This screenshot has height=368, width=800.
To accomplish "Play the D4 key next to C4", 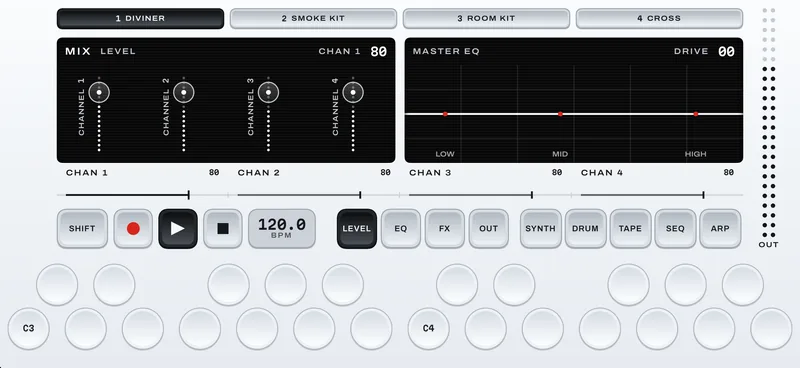I will (486, 329).
